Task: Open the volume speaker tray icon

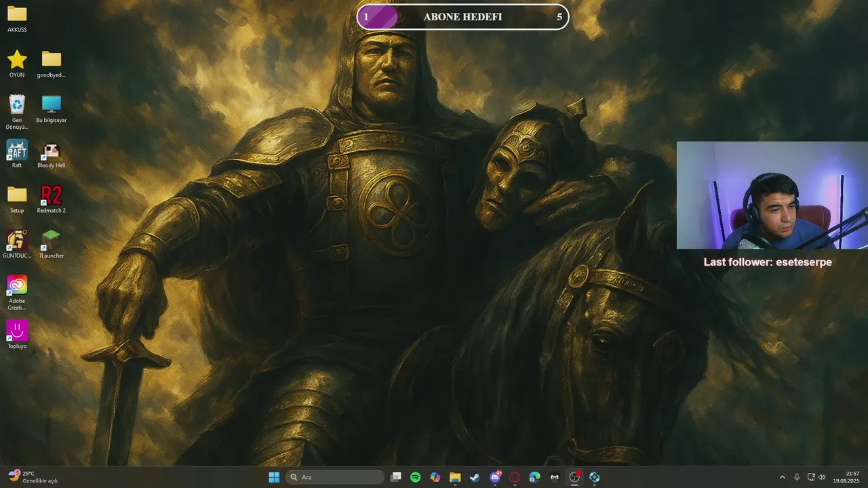Action: 822,477
